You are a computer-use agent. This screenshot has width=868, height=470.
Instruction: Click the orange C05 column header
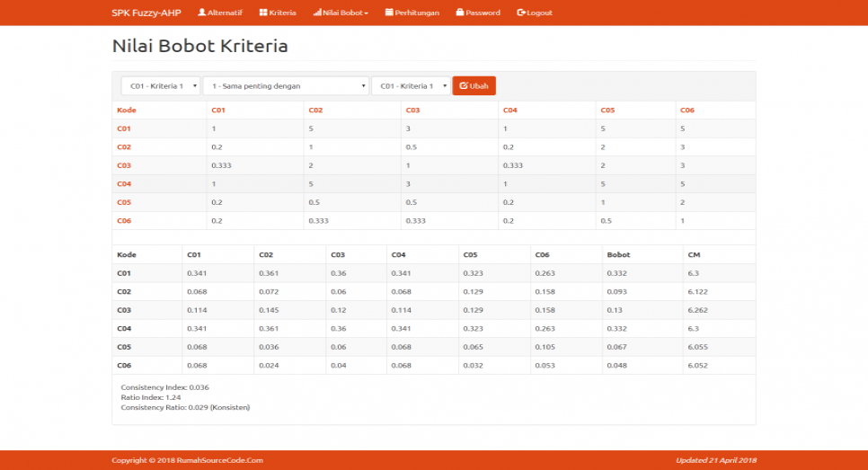tap(607, 111)
